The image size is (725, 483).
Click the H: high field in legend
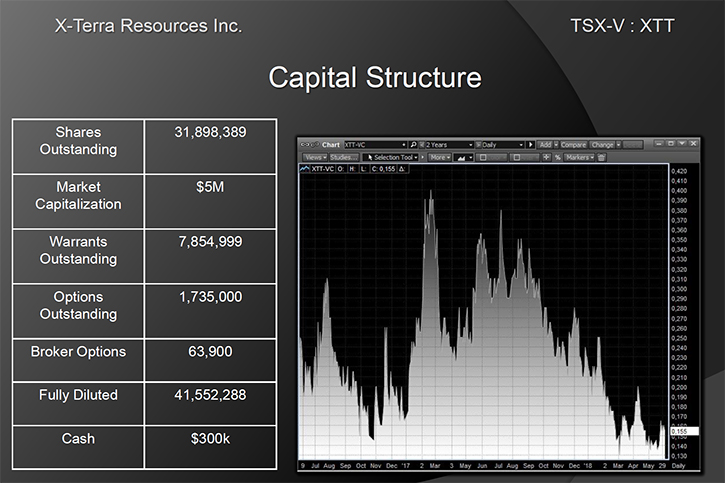(x=352, y=169)
